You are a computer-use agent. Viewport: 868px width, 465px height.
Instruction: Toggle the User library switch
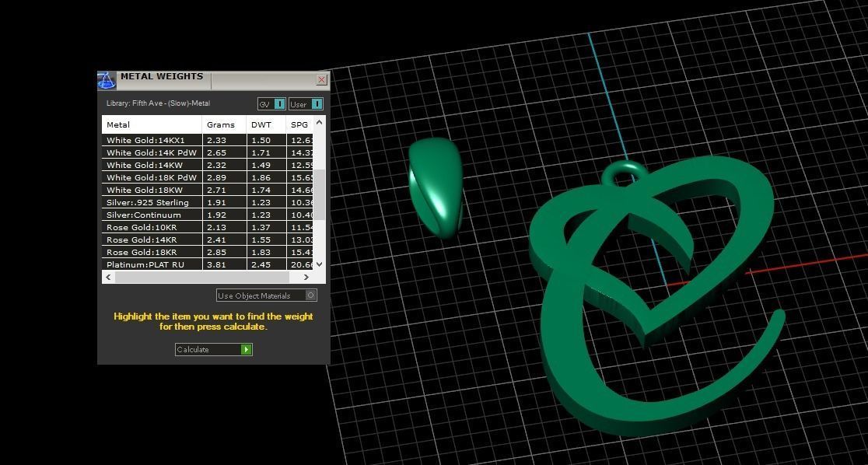(306, 104)
